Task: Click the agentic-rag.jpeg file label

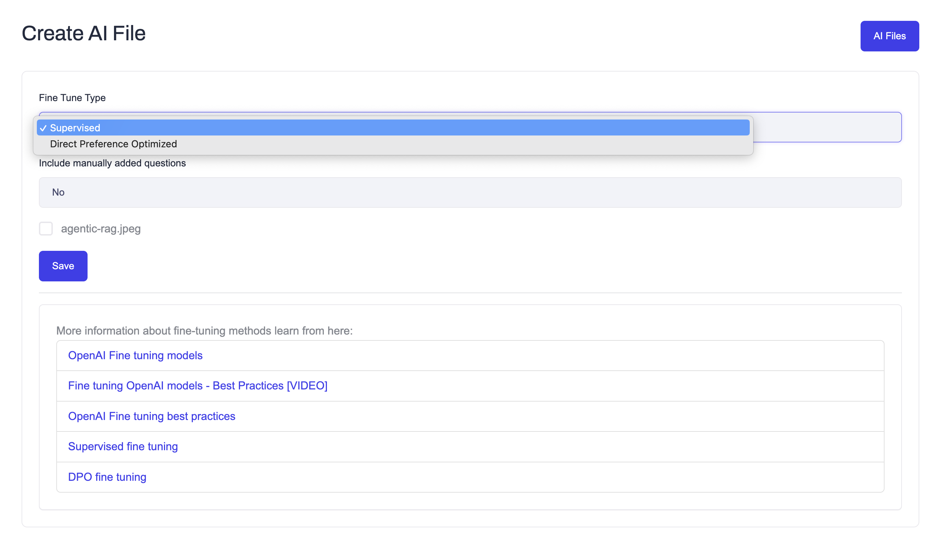Action: [101, 229]
